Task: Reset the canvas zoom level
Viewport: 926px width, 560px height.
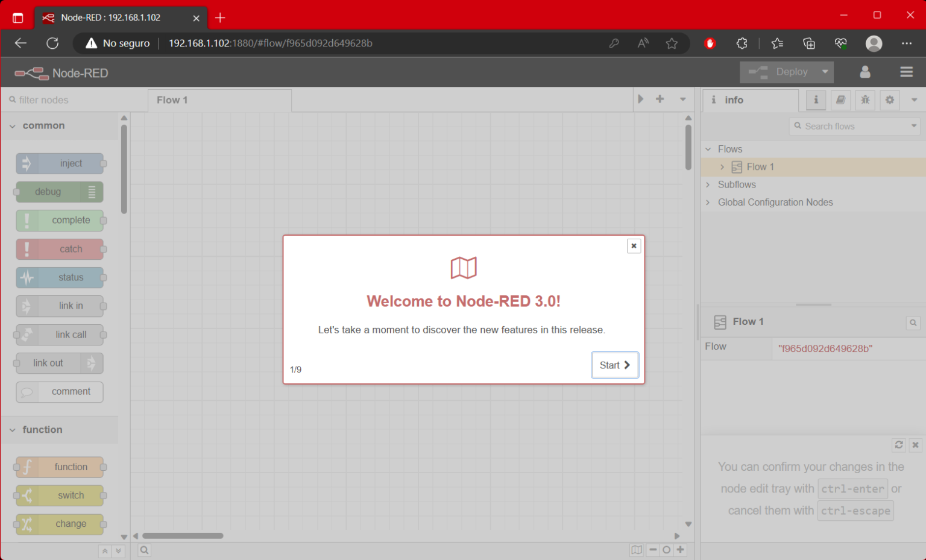Action: [666, 550]
